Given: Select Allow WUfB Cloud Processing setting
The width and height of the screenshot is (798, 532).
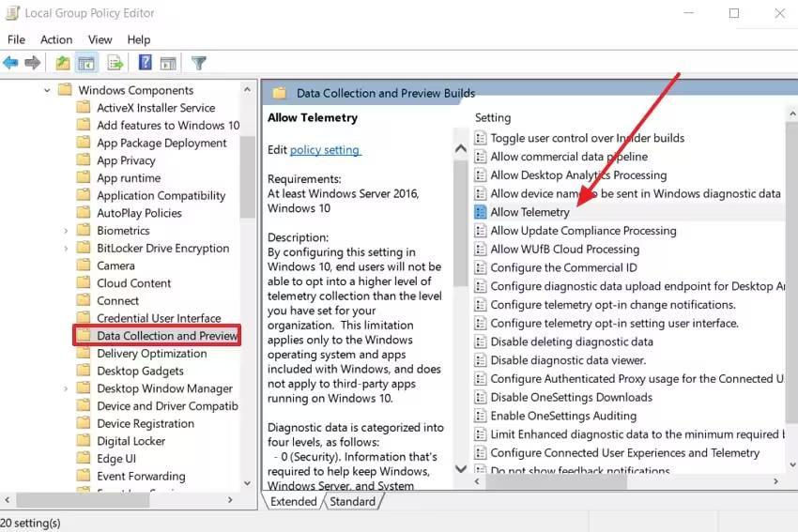Looking at the screenshot, I should pyautogui.click(x=564, y=250).
